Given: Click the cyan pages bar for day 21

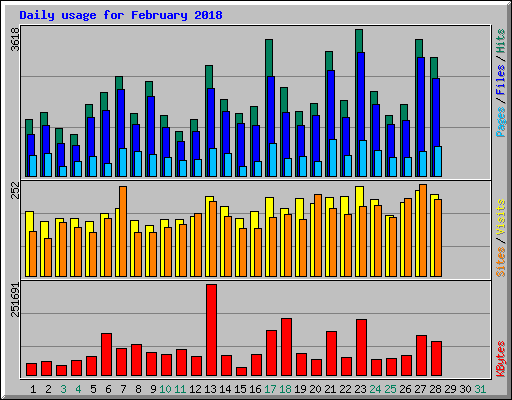Looking at the screenshot, I should [x=333, y=158].
